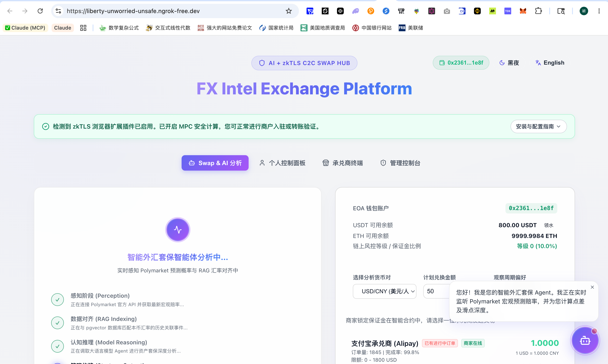608x364 pixels.
Task: Open the Binance wallet extension icon
Action: coord(477,11)
